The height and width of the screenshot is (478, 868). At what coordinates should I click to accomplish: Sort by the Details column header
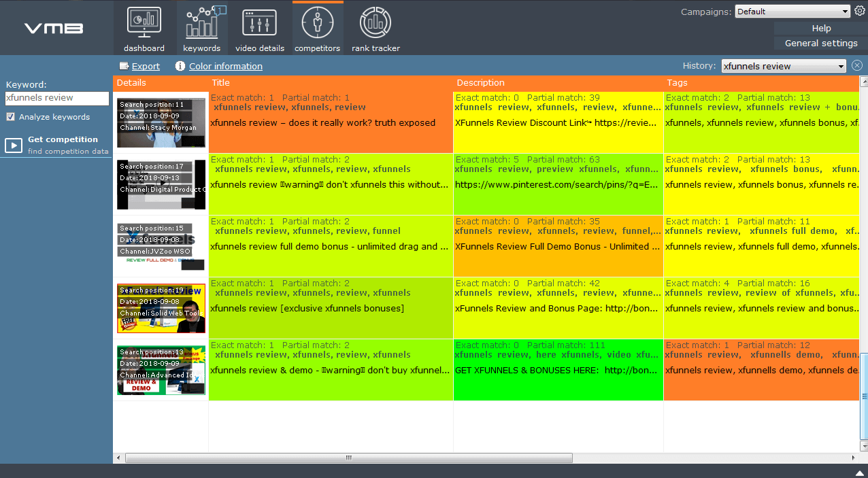point(161,83)
